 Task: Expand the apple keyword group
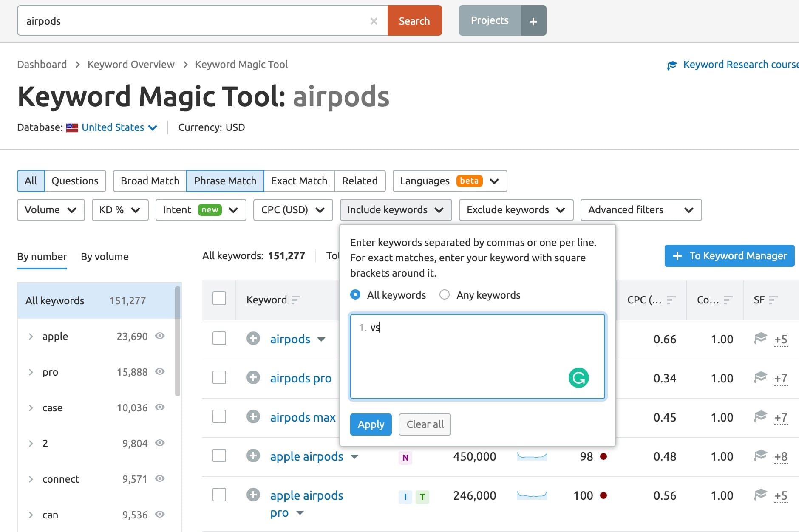tap(31, 337)
